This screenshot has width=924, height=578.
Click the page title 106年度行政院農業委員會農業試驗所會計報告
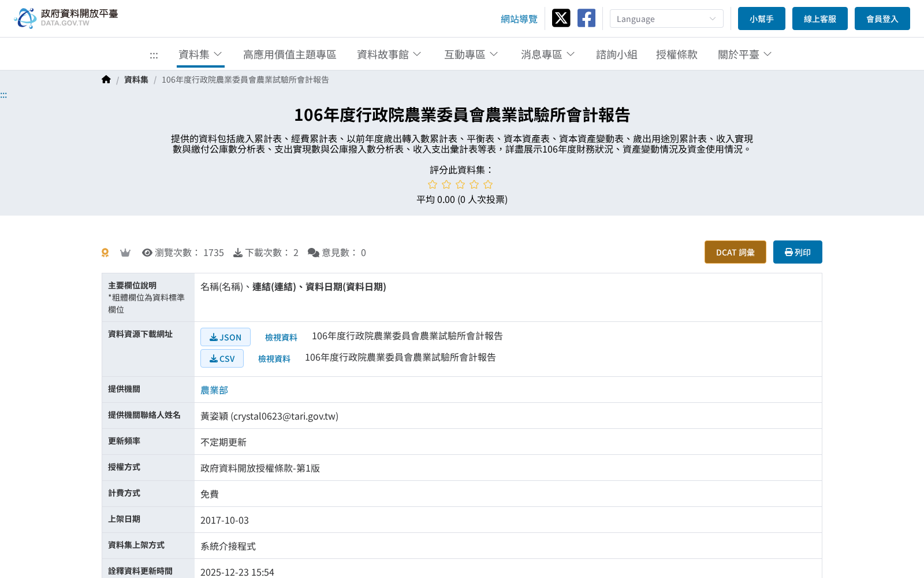coord(462,115)
